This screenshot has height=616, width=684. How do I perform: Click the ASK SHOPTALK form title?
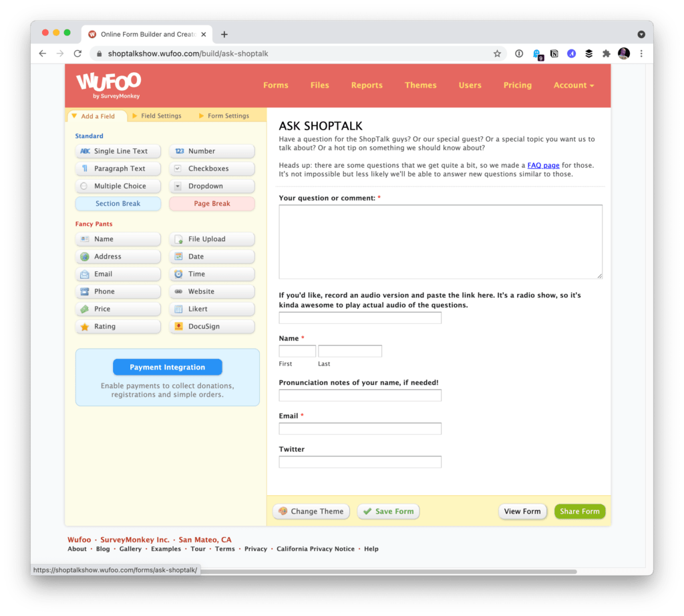(x=321, y=126)
